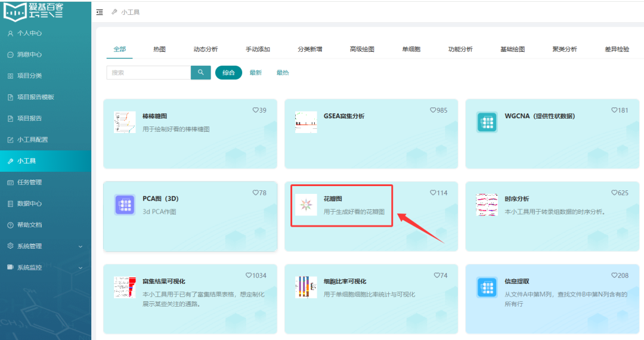Sort tools by 最新
644x340 pixels.
pyautogui.click(x=255, y=73)
